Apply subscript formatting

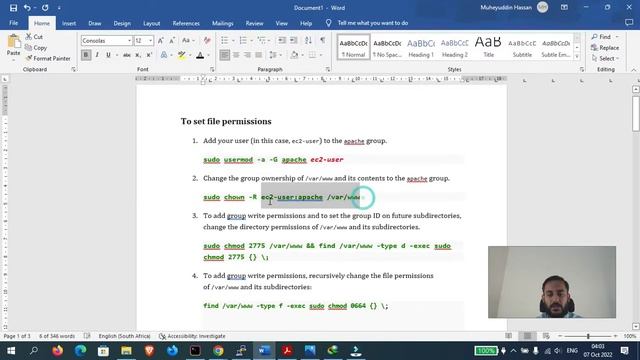(x=138, y=55)
